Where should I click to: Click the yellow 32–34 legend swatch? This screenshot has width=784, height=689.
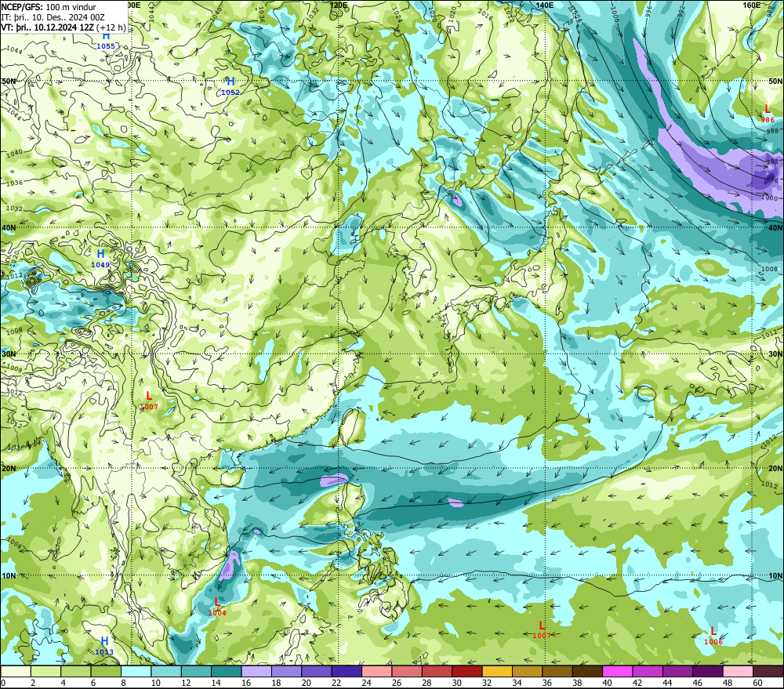tap(498, 671)
